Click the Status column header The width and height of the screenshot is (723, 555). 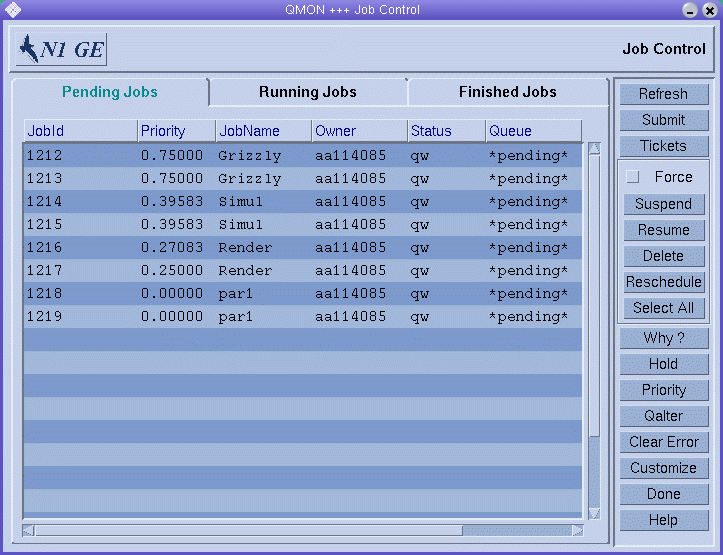click(x=447, y=131)
